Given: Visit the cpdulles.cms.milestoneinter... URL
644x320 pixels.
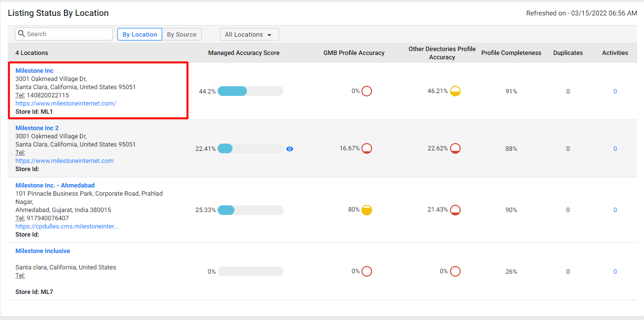Looking at the screenshot, I should point(67,227).
